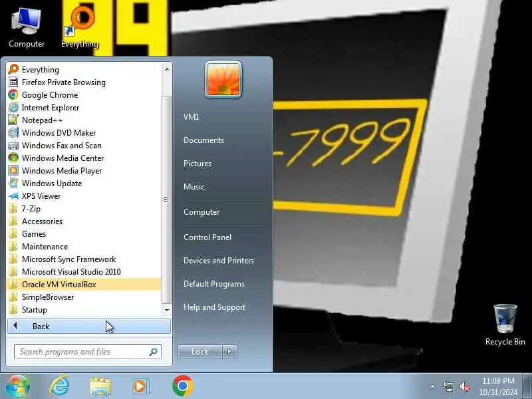Open Windows Explorer from the taskbar

pyautogui.click(x=100, y=386)
